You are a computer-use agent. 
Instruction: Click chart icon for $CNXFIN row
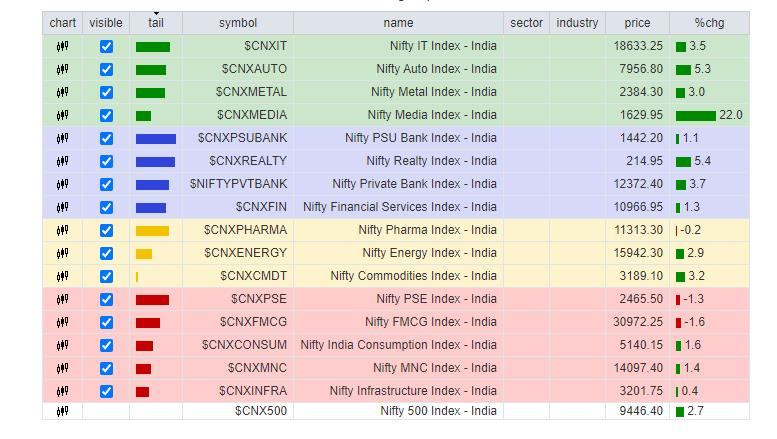tap(62, 207)
